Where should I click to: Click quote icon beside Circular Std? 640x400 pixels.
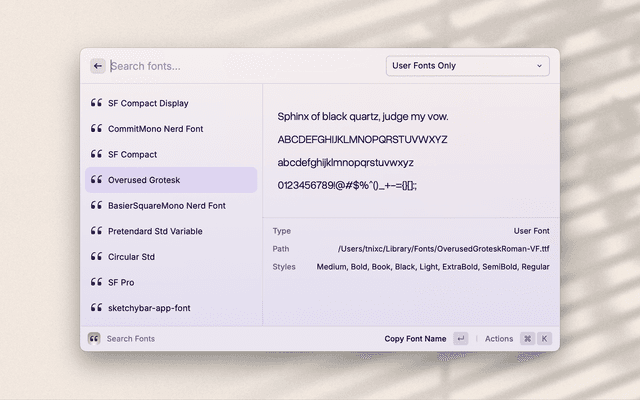click(x=96, y=257)
